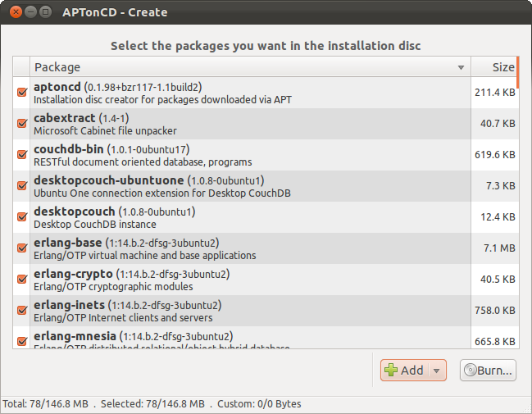Screen dimensions: 532x414
Task: Toggle the couchdb-bin checkbox
Action: [22, 154]
